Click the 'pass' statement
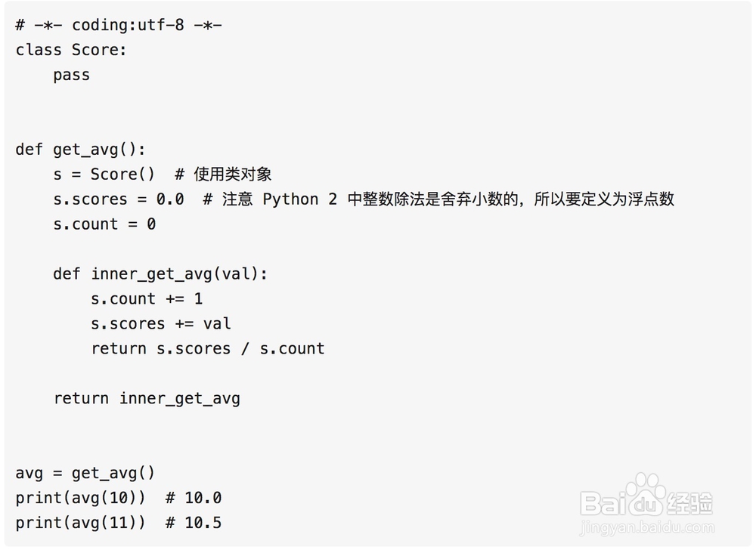756x553 pixels. point(71,75)
